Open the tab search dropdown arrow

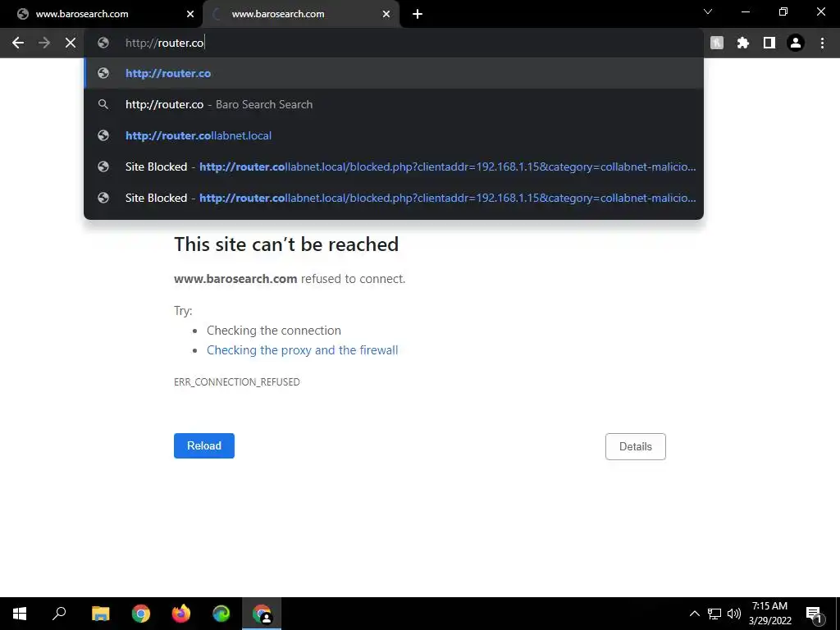point(708,11)
